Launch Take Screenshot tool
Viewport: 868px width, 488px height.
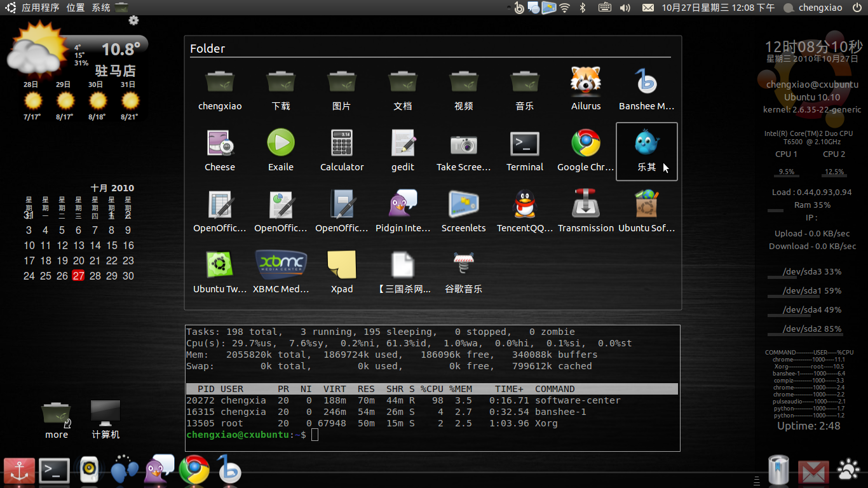(464, 151)
